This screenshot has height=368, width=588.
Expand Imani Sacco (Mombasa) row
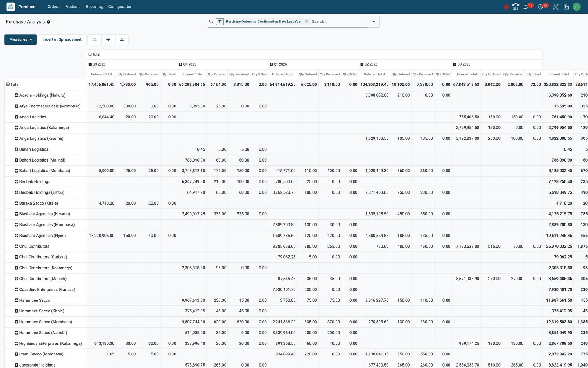click(39, 354)
